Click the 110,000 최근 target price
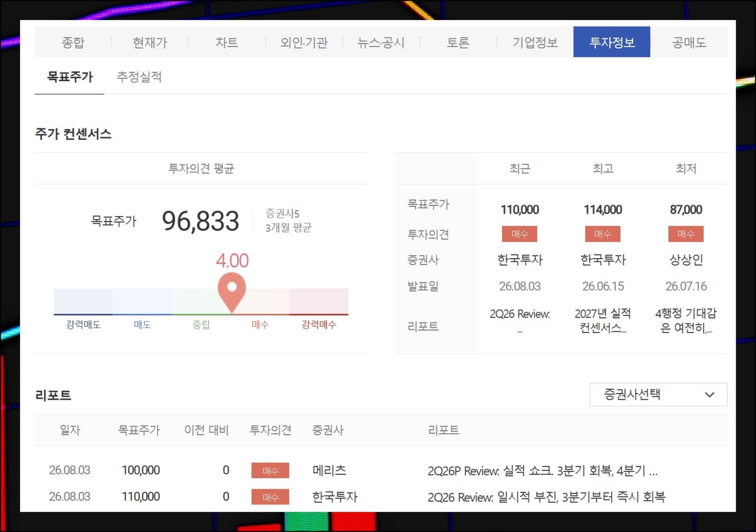The height and width of the screenshot is (532, 756). [x=520, y=210]
